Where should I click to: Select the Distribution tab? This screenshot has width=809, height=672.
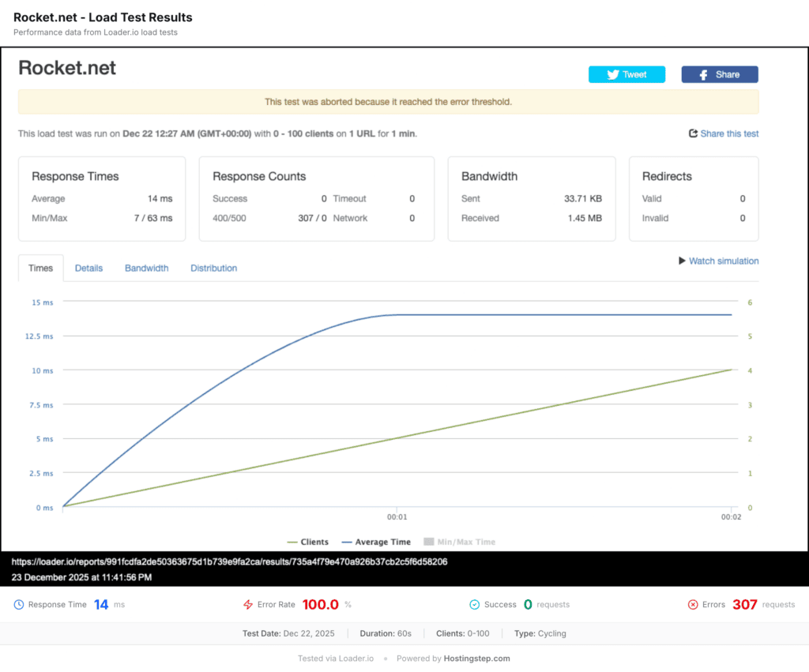click(x=213, y=268)
